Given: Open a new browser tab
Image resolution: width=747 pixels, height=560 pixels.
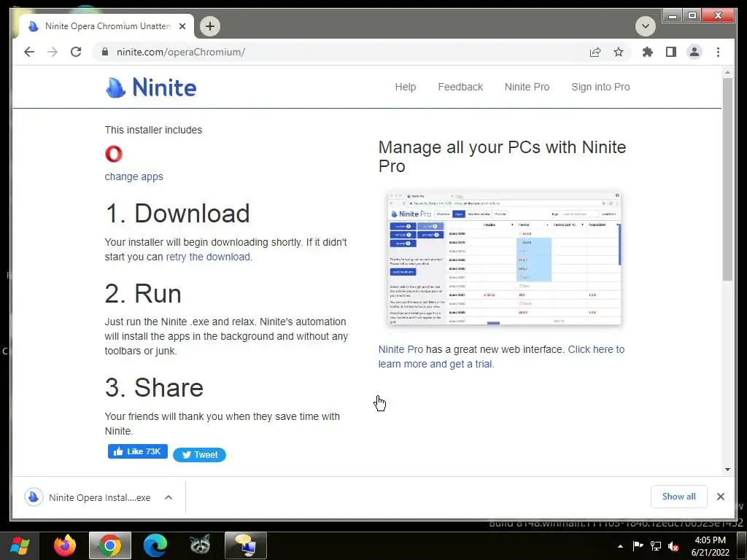Looking at the screenshot, I should (x=210, y=26).
